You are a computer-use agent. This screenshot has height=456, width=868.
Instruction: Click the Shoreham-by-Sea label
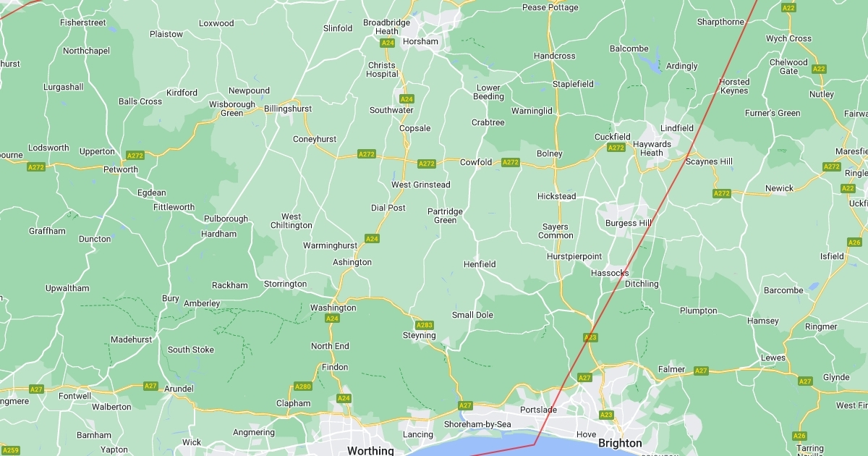tap(479, 424)
